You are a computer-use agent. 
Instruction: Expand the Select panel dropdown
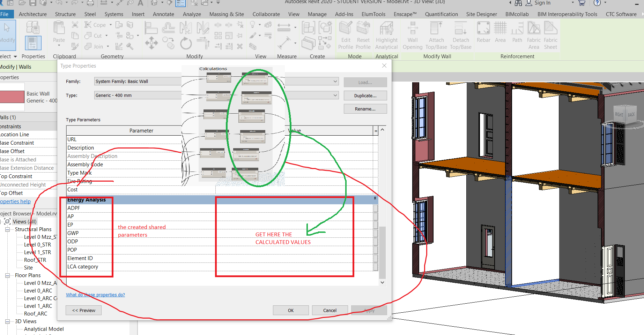(x=15, y=56)
